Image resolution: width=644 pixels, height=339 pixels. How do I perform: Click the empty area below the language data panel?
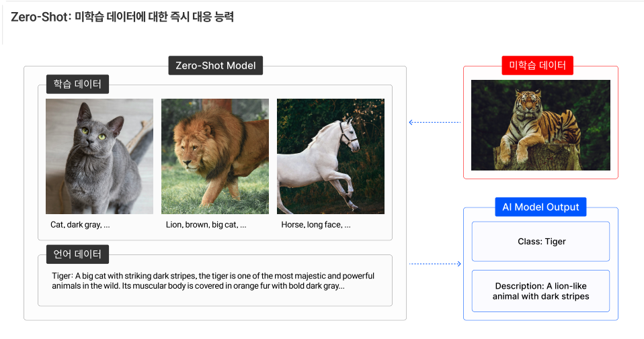[x=215, y=313]
